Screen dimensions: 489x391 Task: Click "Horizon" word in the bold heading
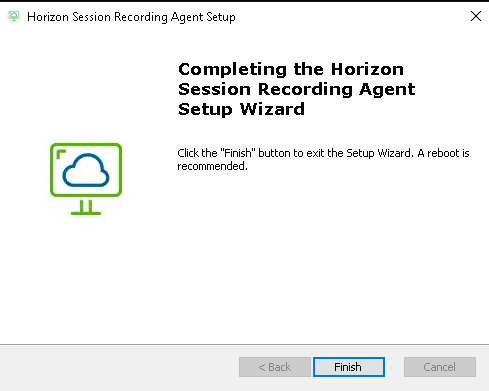click(367, 70)
